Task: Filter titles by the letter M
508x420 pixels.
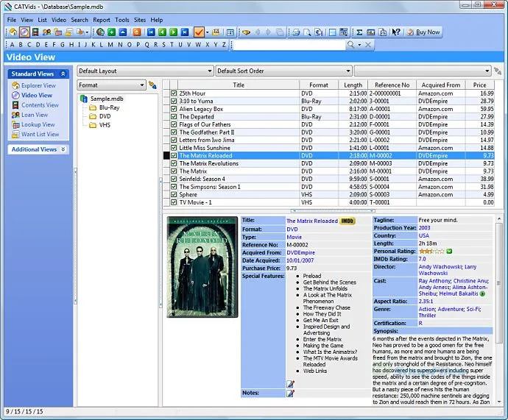Action: (x=110, y=44)
